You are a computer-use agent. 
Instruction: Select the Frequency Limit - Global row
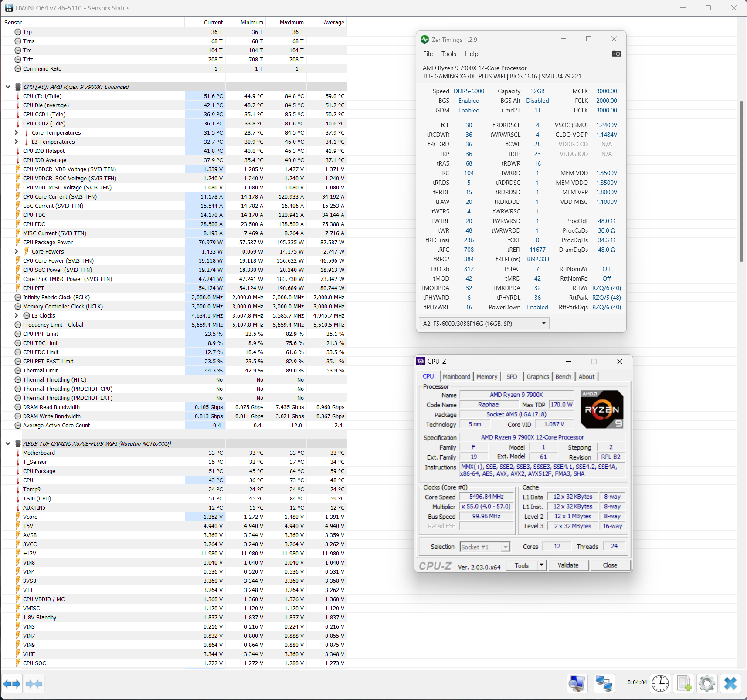coord(174,325)
